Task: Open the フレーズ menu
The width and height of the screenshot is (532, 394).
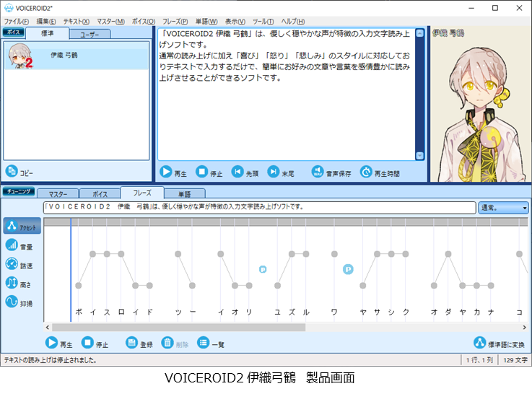Action: [x=175, y=22]
